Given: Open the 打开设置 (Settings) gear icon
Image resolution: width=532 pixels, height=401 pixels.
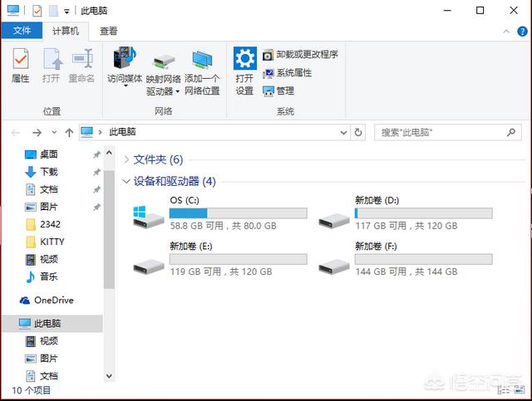Looking at the screenshot, I should pyautogui.click(x=244, y=58).
